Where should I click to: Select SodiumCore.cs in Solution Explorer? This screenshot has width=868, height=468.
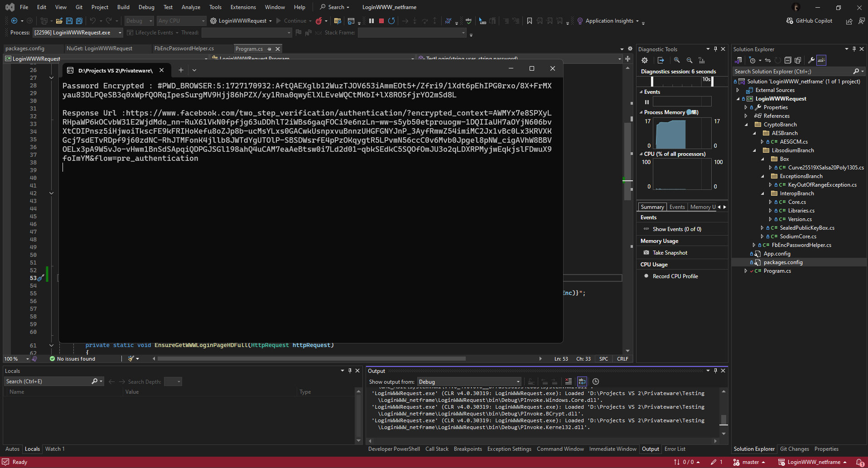click(798, 236)
